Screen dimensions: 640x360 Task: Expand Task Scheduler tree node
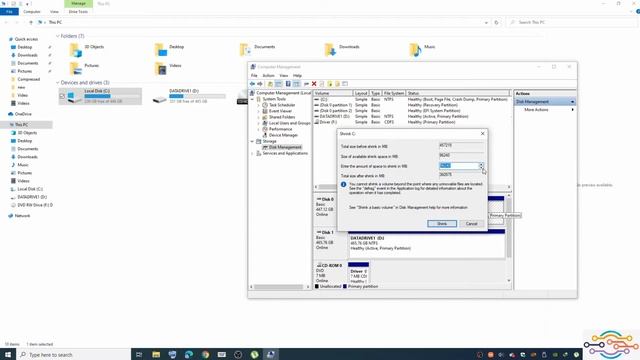point(258,105)
